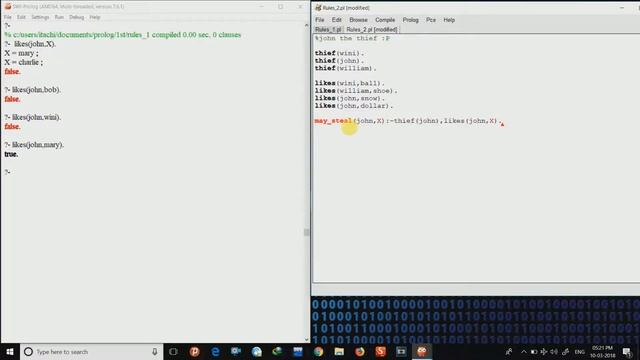This screenshot has width=640, height=360.
Task: Click the microphone icon in search box
Action: (155, 351)
